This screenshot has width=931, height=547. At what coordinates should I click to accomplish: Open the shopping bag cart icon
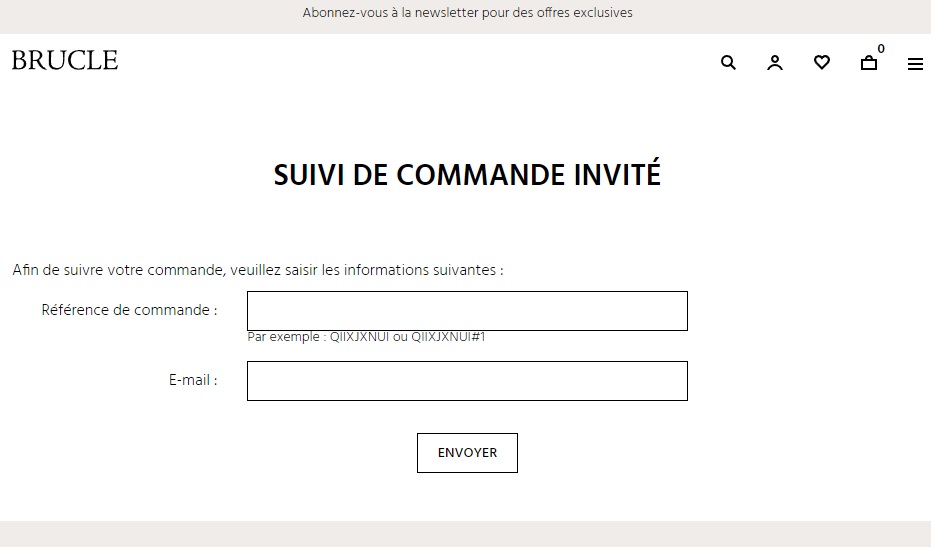click(x=869, y=64)
